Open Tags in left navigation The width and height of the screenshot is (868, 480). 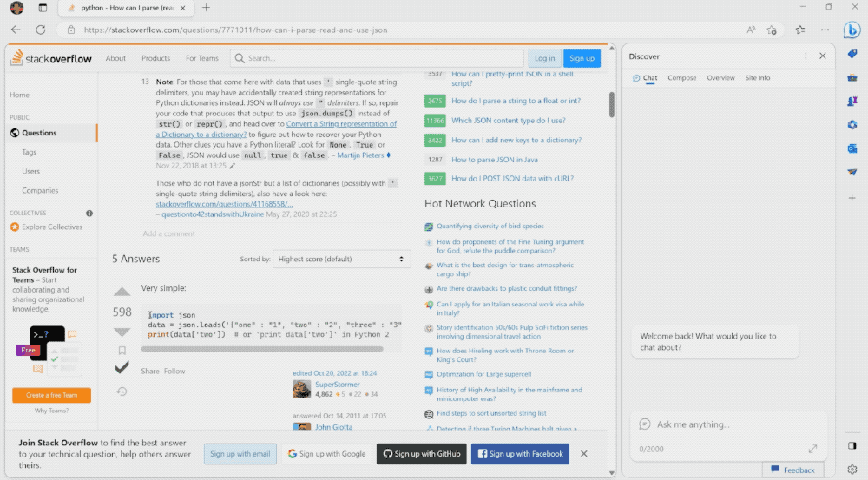(30, 152)
